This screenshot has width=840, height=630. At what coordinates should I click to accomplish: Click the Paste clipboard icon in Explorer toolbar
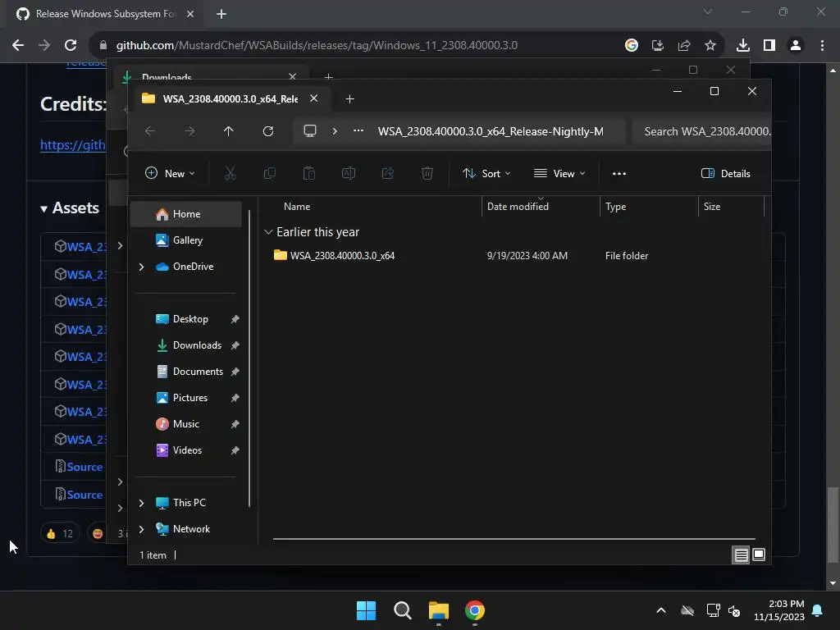point(309,174)
